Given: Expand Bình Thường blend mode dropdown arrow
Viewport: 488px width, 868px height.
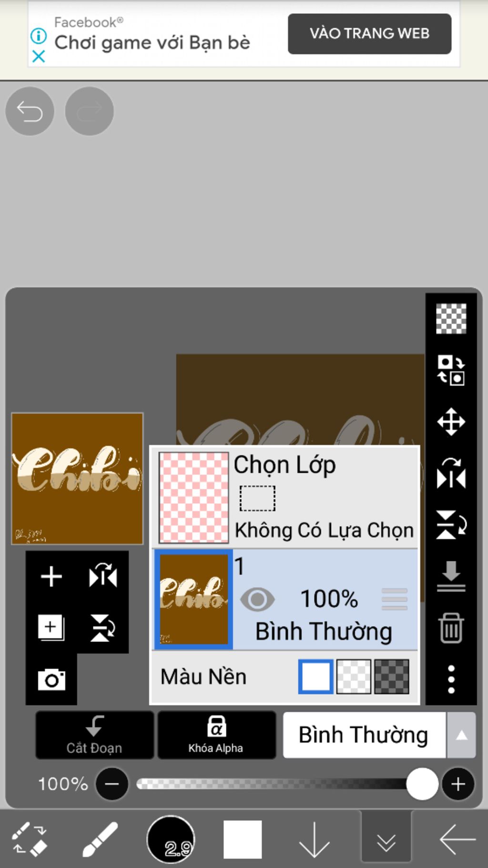Looking at the screenshot, I should click(461, 735).
